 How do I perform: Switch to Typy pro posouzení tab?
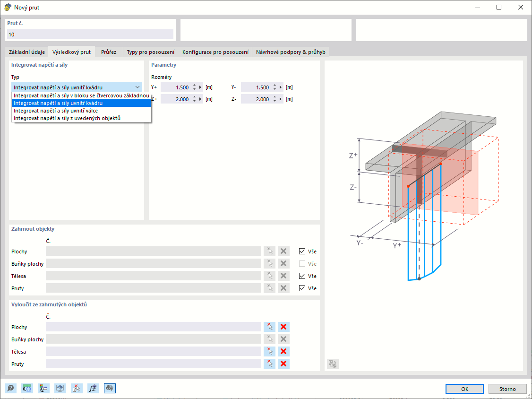(151, 52)
